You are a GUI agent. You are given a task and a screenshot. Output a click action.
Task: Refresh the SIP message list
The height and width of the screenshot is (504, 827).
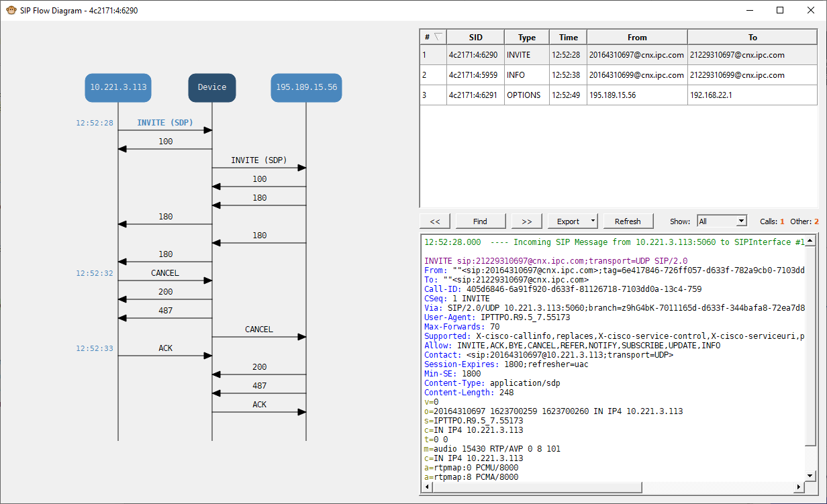click(628, 221)
